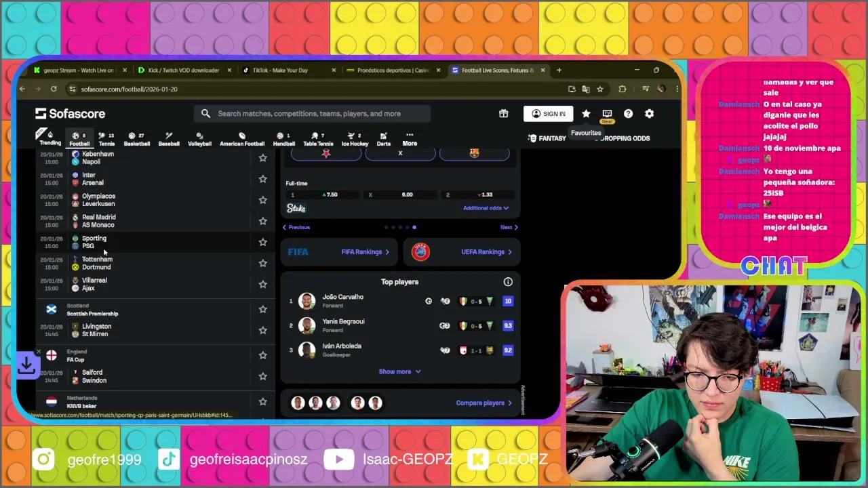Go back with the browser back arrow
868x488 pixels.
[22, 89]
